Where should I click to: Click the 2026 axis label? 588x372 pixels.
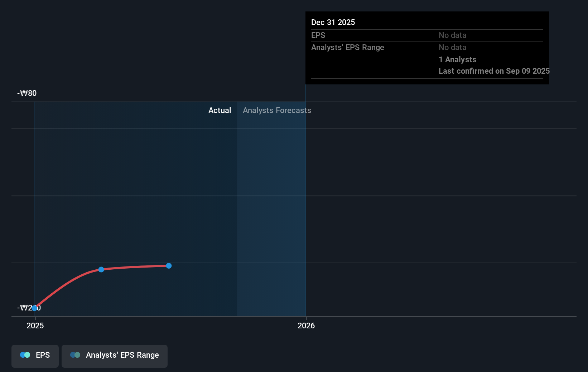pyautogui.click(x=306, y=326)
